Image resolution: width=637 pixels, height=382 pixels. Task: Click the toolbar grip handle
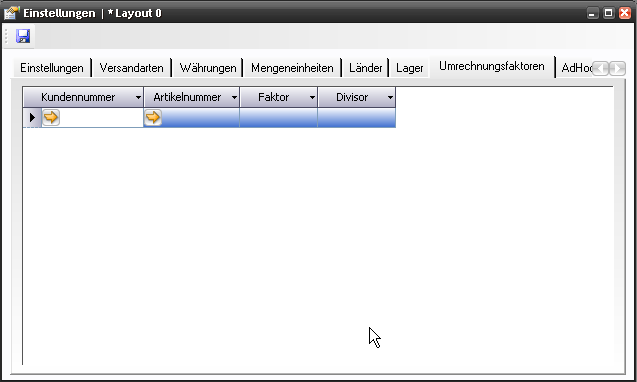click(6, 36)
